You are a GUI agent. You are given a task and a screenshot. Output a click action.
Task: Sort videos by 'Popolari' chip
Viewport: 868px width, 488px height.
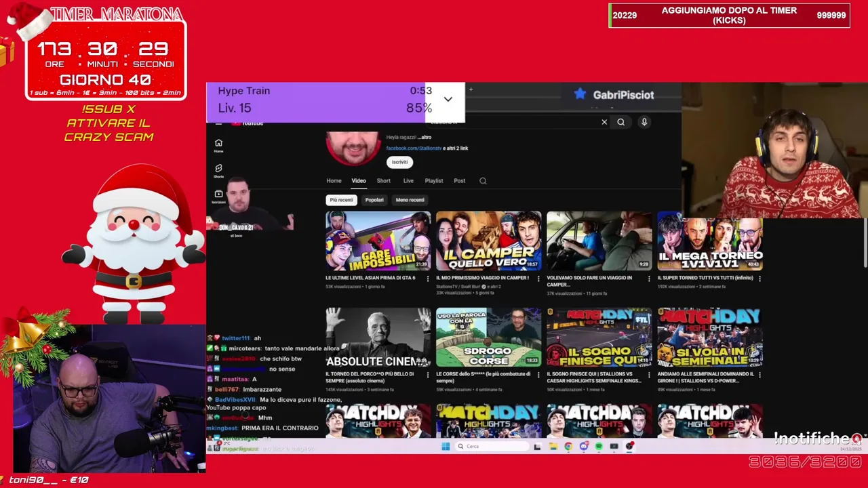pos(374,200)
